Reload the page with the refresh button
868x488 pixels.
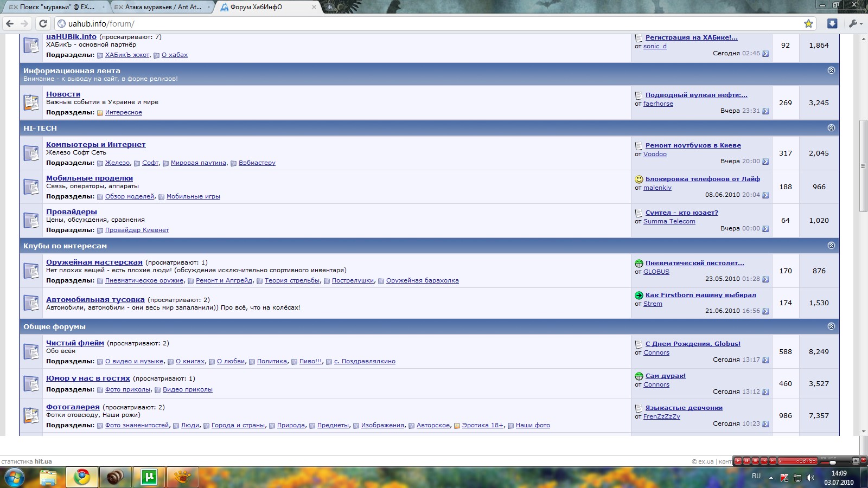tap(43, 24)
